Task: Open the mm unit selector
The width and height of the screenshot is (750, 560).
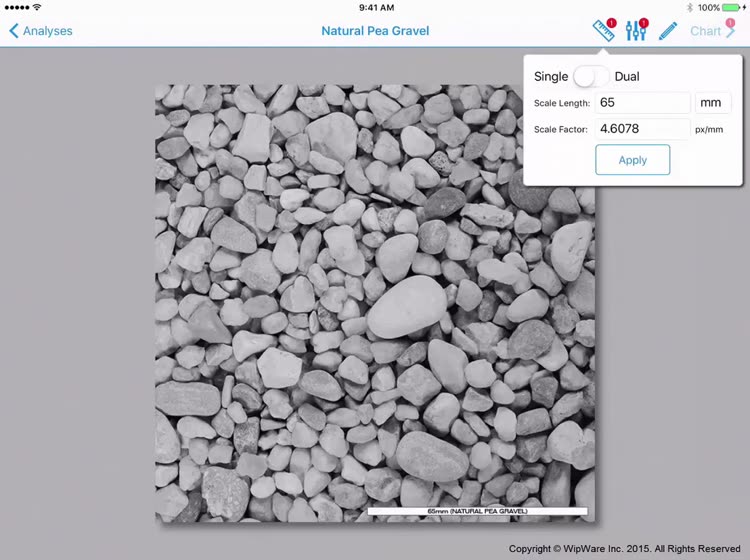Action: (713, 103)
